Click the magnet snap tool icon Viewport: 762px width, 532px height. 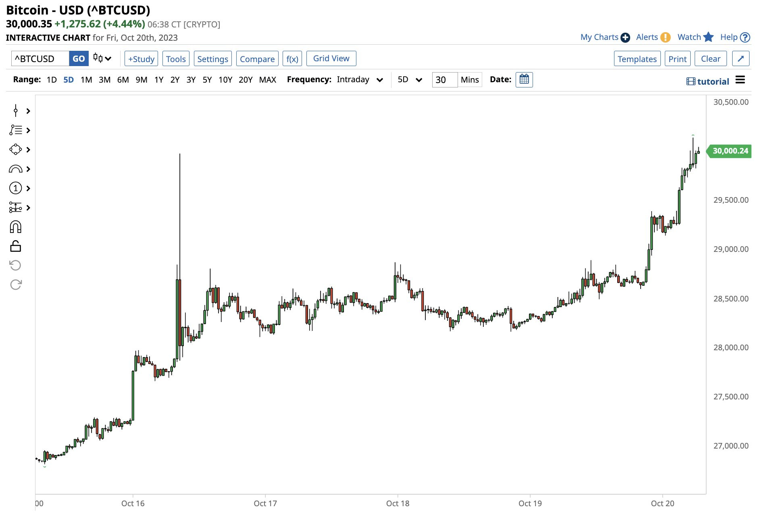point(16,227)
